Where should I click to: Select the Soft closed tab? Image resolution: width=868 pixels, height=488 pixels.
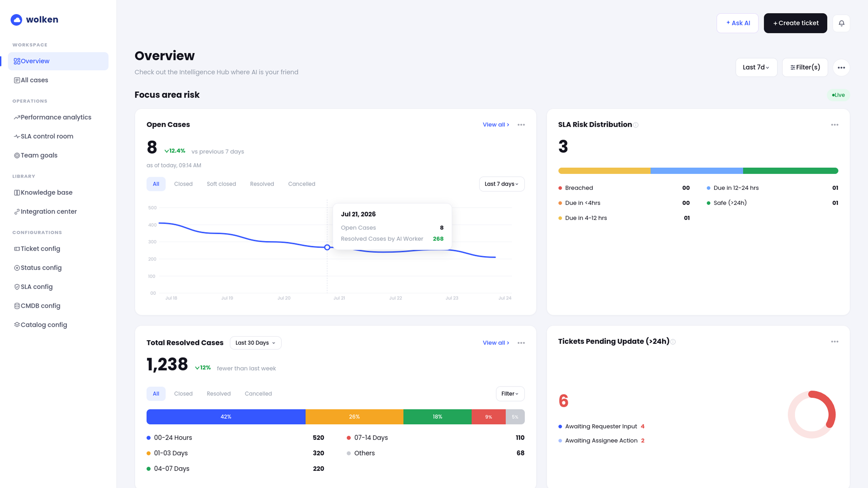tap(221, 184)
